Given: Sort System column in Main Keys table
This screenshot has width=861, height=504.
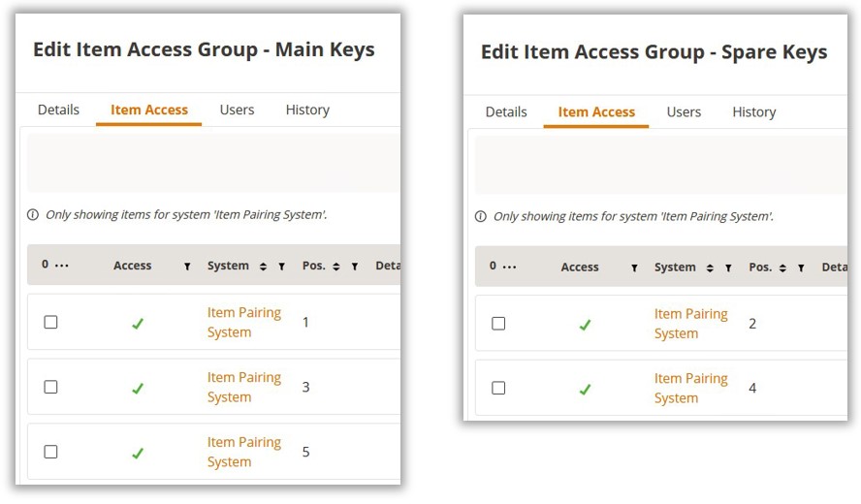Looking at the screenshot, I should point(263,267).
